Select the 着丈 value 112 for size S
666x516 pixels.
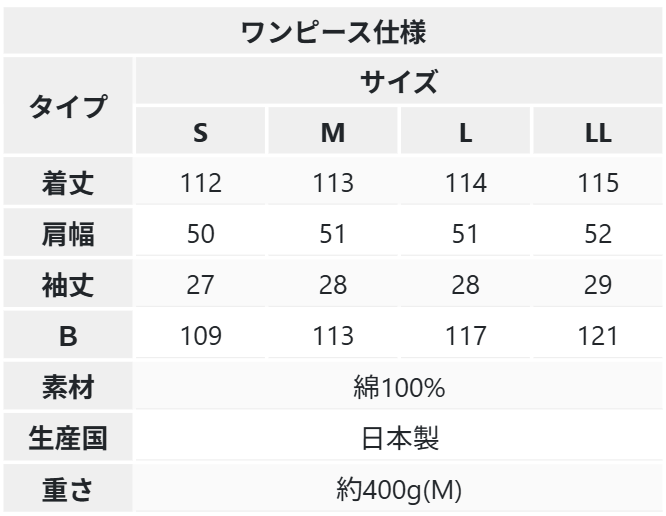pyautogui.click(x=200, y=183)
